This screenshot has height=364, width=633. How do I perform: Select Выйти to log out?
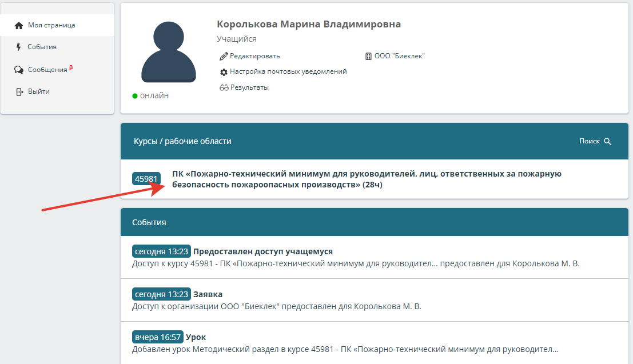click(x=39, y=91)
